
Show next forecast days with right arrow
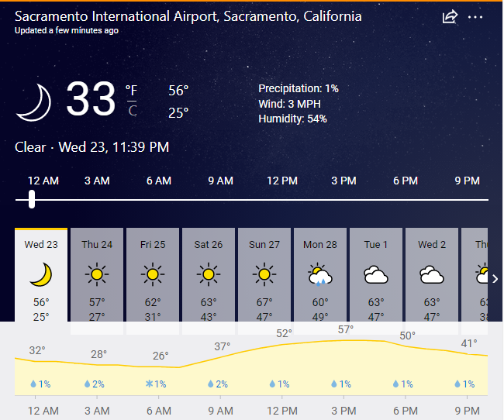click(495, 279)
